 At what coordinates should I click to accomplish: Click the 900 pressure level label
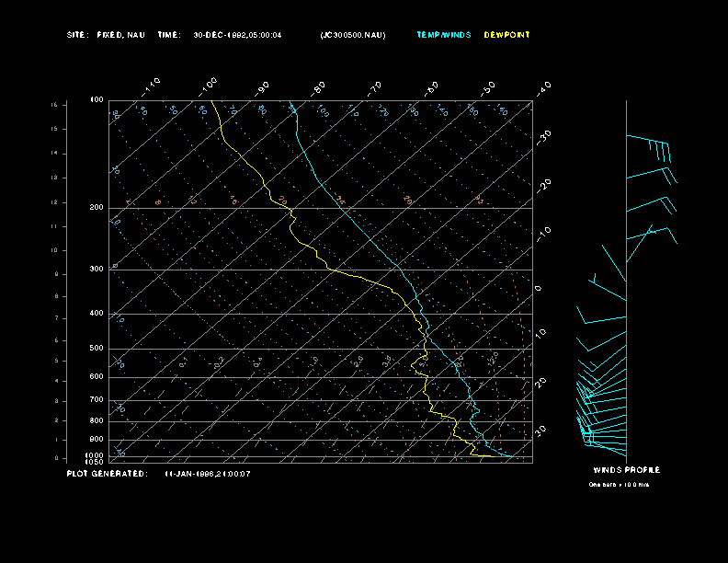97,439
